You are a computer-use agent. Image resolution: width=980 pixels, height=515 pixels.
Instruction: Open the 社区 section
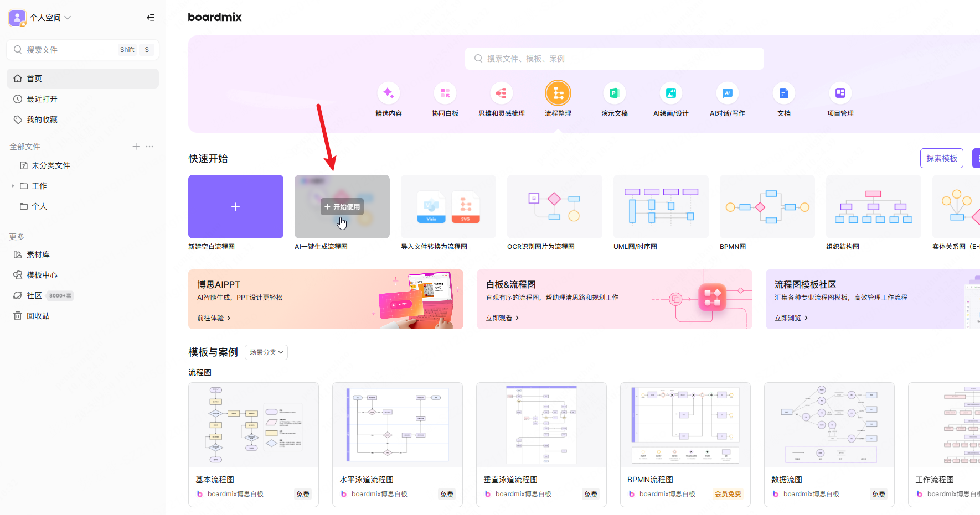tap(34, 295)
